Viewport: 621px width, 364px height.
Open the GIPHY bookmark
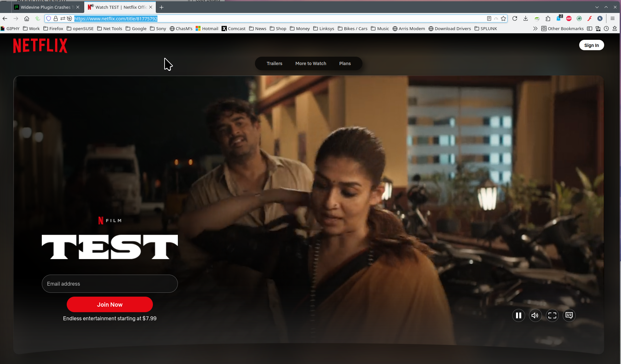[x=10, y=28]
